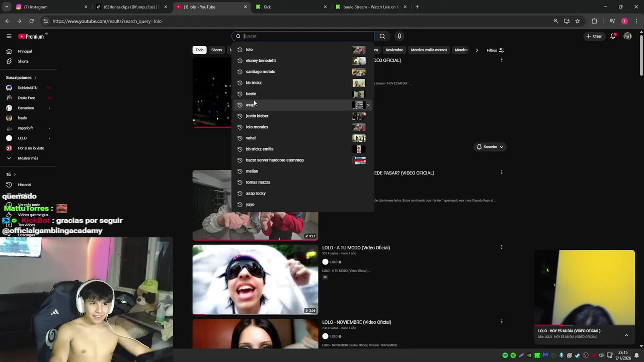Click the browser zoom magnifier icon

click(x=556, y=21)
